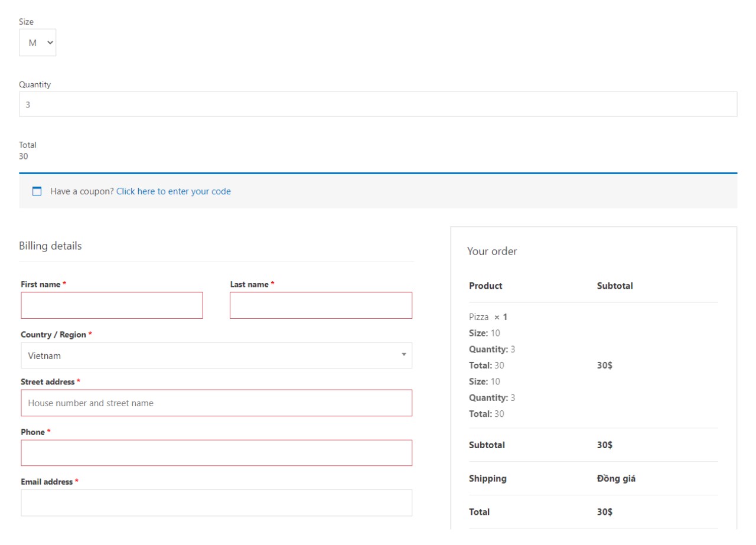Click the Phone input field
756x545 pixels.
(216, 452)
